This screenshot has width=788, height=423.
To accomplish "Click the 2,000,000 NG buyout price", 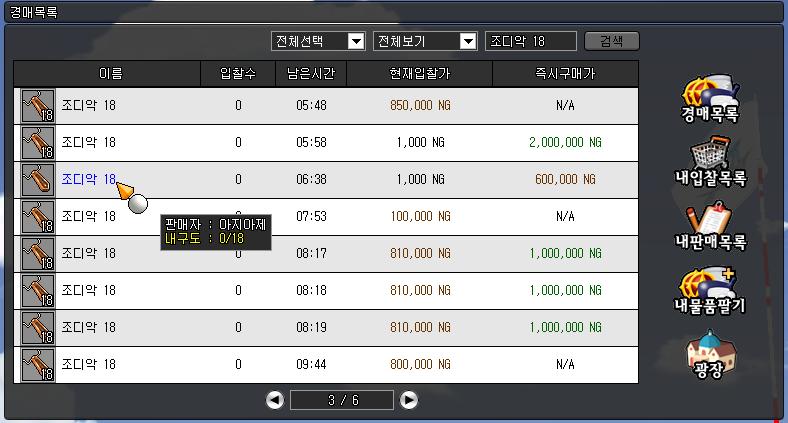I will pos(565,143).
